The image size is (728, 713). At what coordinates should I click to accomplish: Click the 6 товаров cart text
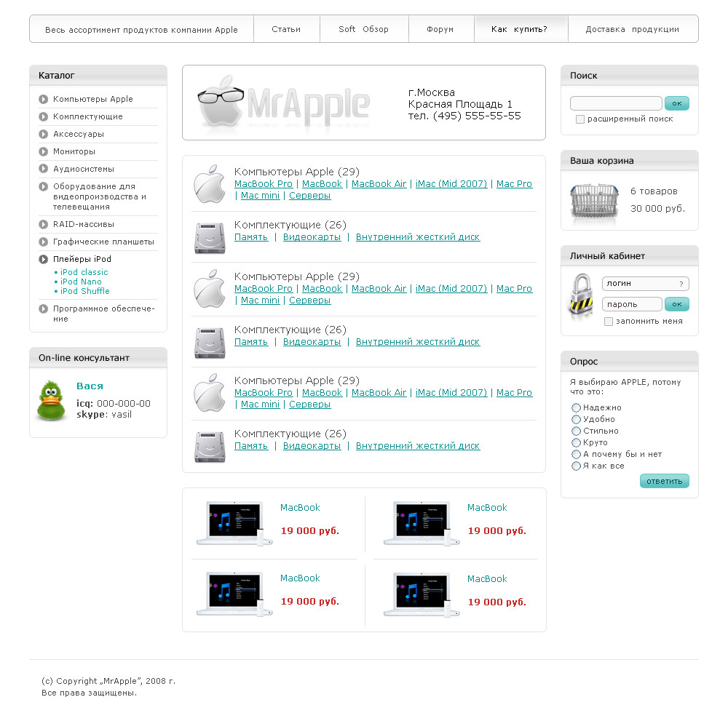coord(654,191)
